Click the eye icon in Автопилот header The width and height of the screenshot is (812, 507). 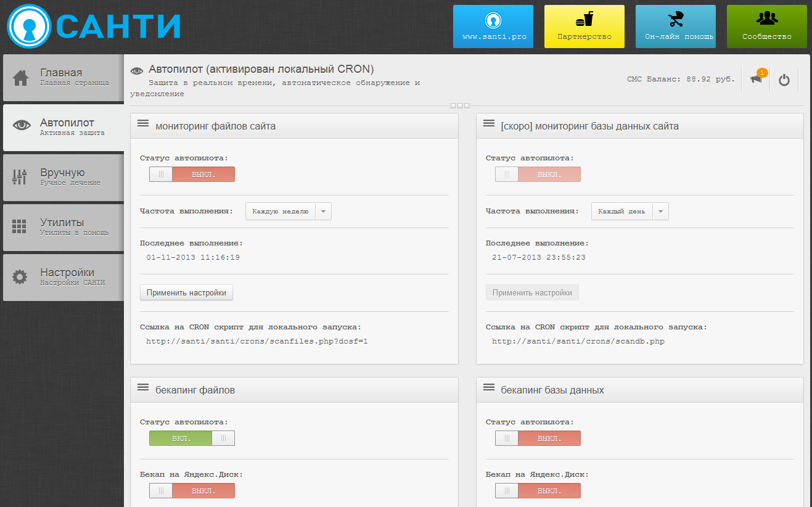click(137, 71)
